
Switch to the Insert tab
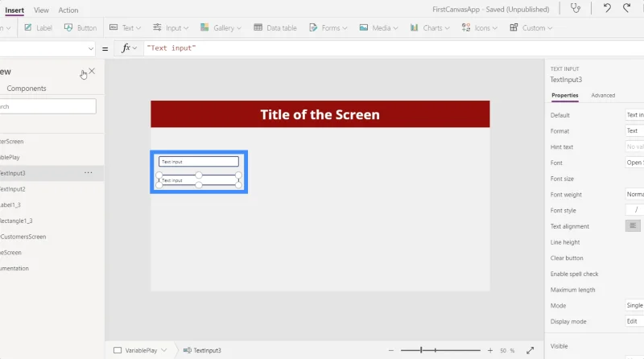coord(14,10)
